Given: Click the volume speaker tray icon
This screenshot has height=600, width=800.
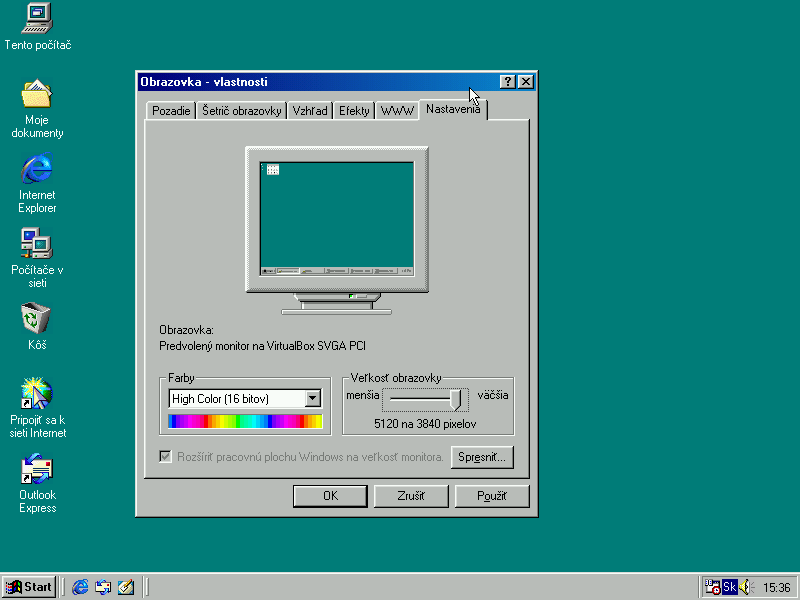Looking at the screenshot, I should pos(746,587).
